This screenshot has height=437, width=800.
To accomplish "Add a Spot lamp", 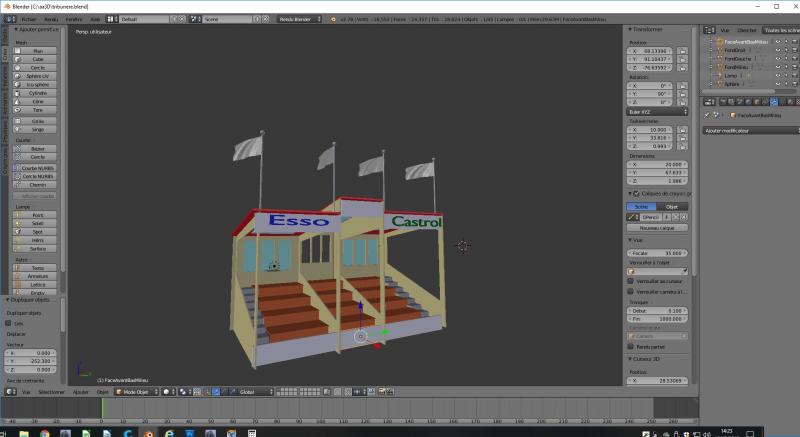I will [x=38, y=231].
